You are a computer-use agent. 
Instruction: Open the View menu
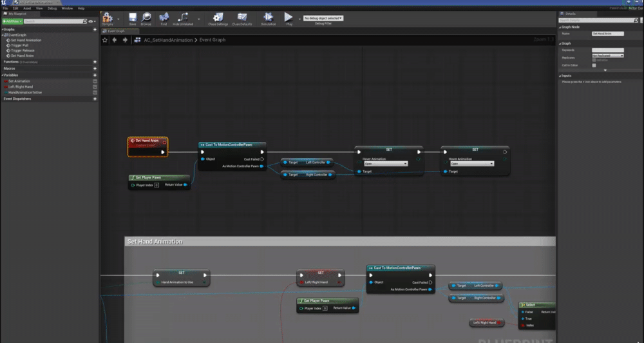39,8
